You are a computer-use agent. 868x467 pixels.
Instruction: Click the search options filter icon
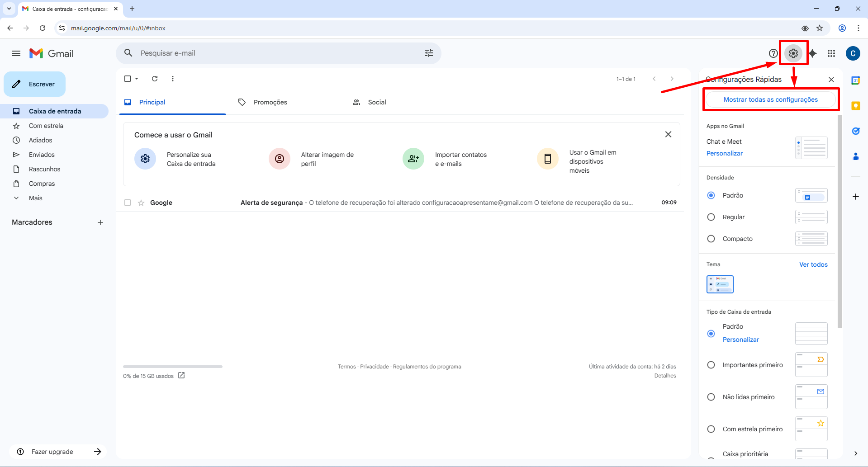(428, 53)
